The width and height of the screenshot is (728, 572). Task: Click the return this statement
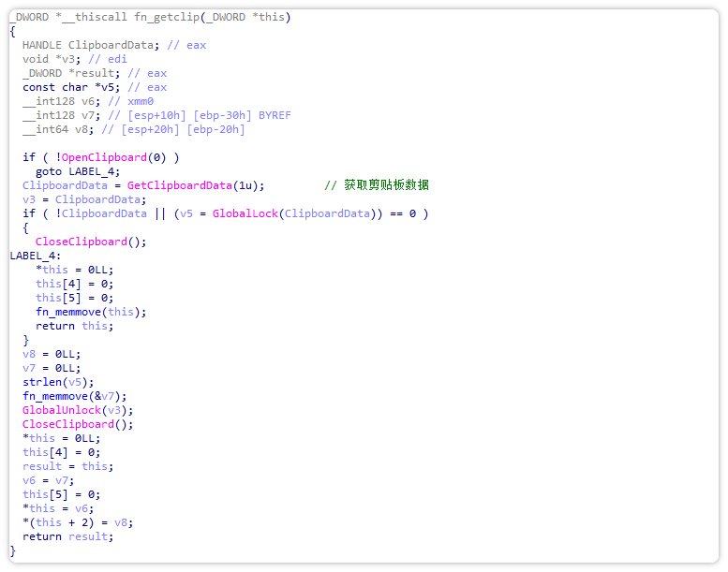[x=74, y=326]
